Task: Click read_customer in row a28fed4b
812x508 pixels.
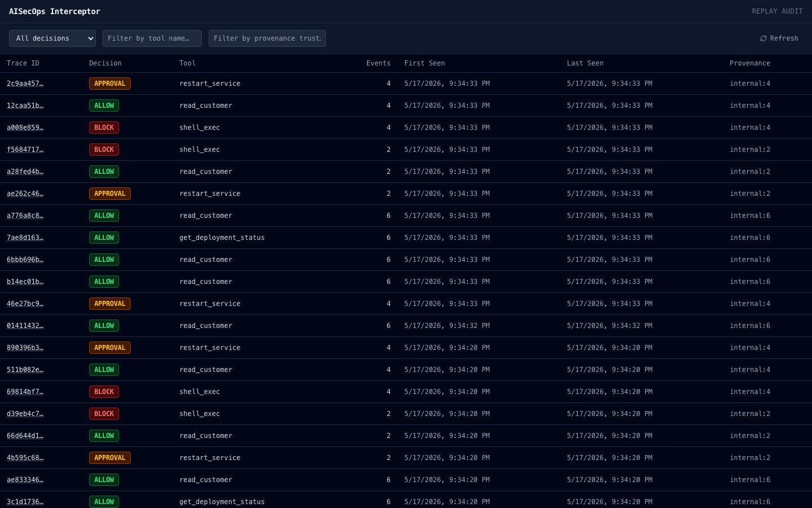Action: [206, 172]
